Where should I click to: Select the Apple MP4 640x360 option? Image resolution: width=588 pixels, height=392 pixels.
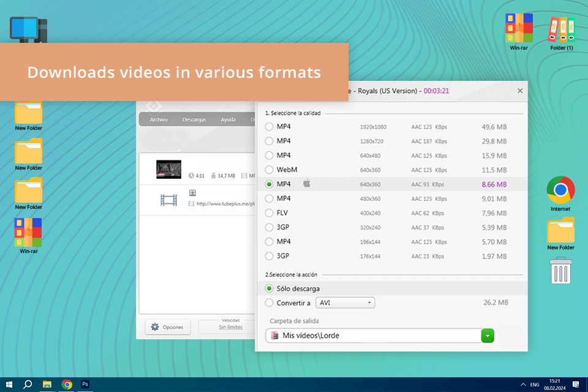tap(269, 184)
